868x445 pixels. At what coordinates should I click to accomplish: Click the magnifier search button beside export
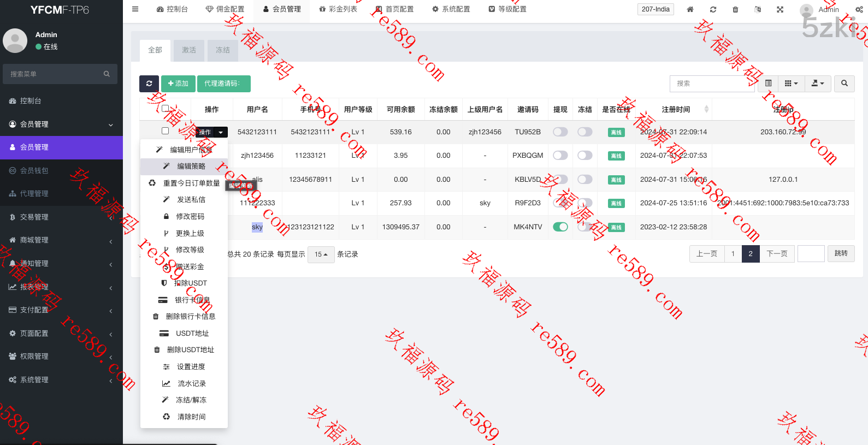[845, 84]
